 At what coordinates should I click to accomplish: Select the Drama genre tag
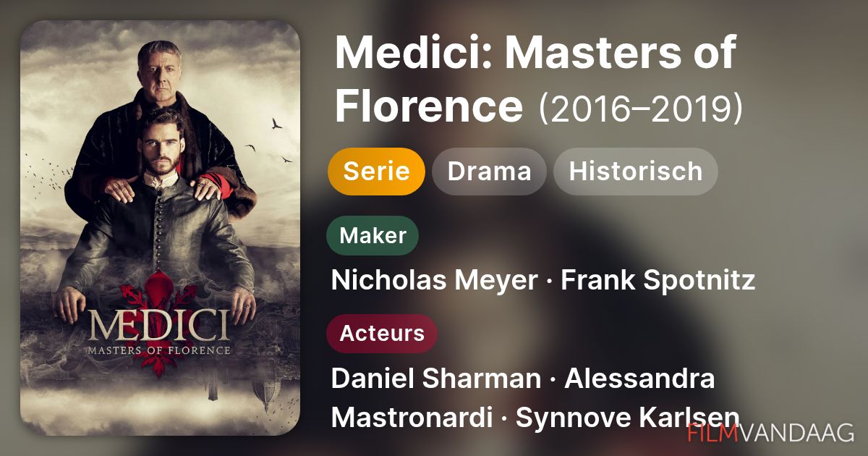(489, 172)
